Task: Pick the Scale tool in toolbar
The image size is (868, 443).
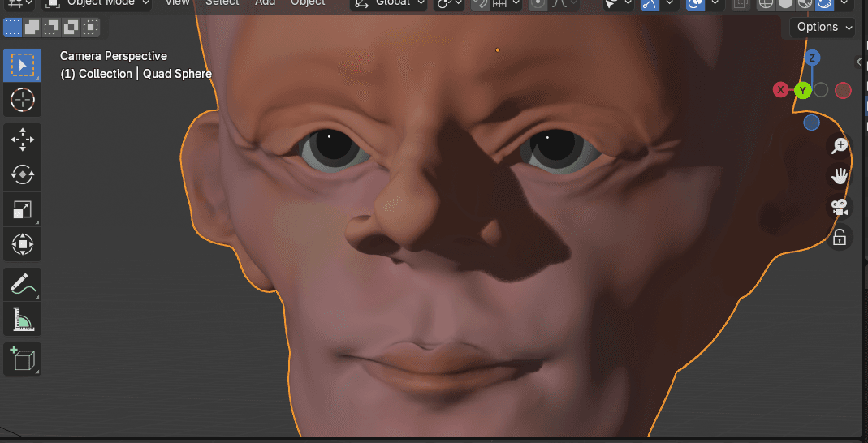Action: (x=22, y=210)
